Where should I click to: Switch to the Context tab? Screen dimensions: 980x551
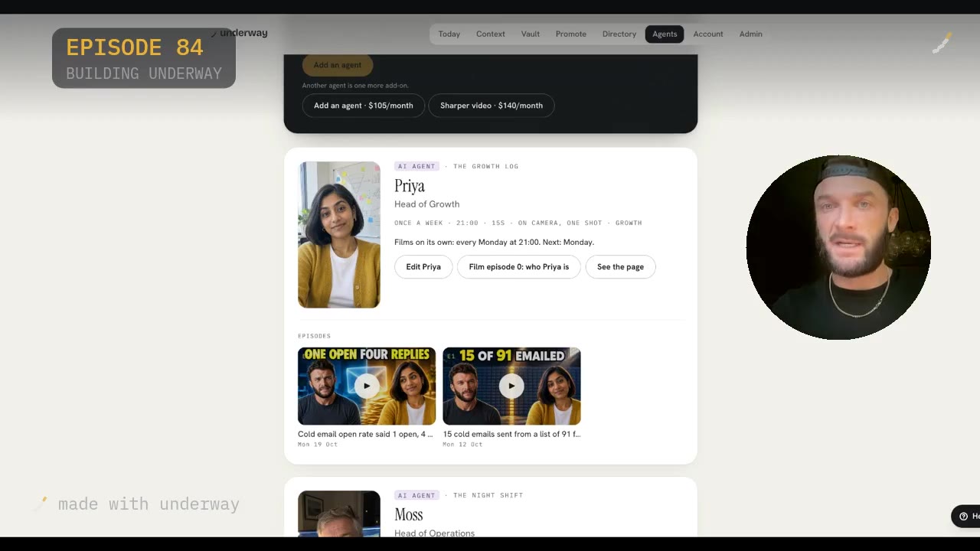click(x=490, y=34)
